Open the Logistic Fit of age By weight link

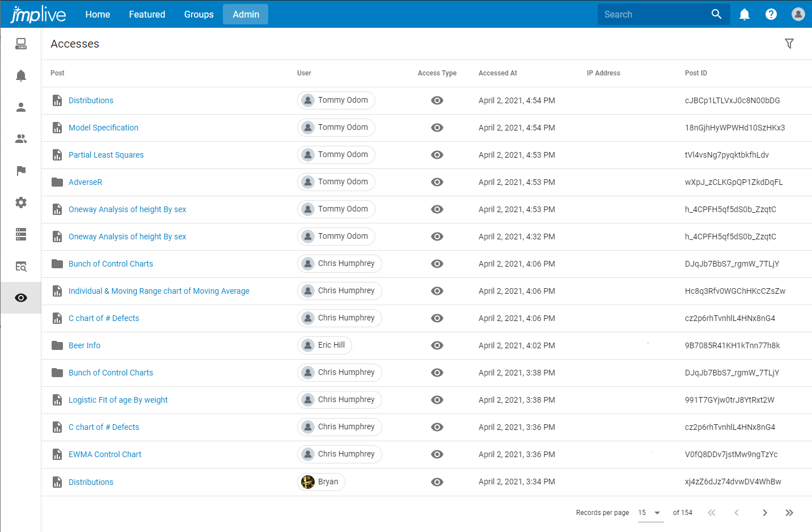point(118,400)
